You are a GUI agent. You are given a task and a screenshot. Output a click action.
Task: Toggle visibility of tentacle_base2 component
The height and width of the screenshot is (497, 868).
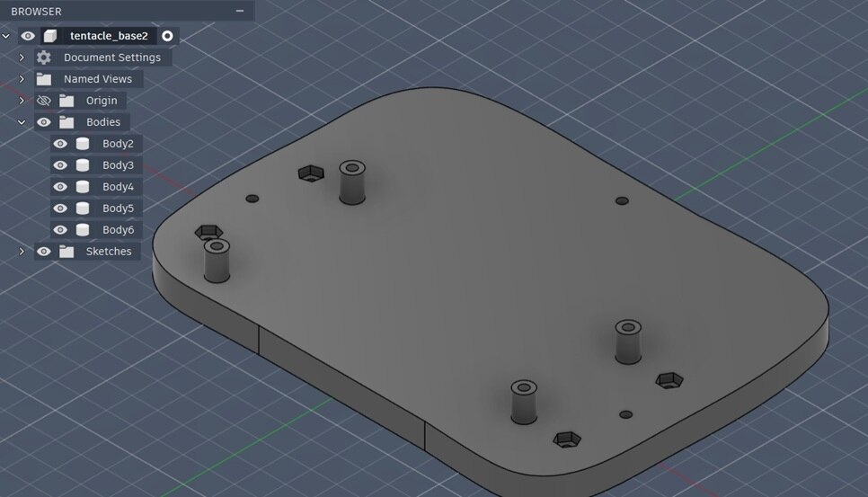coord(28,36)
